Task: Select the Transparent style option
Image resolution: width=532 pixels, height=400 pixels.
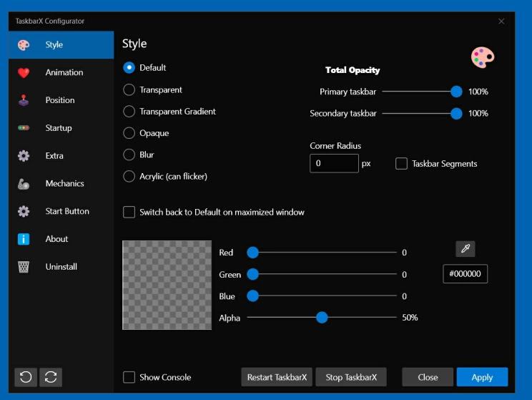Action: [129, 89]
